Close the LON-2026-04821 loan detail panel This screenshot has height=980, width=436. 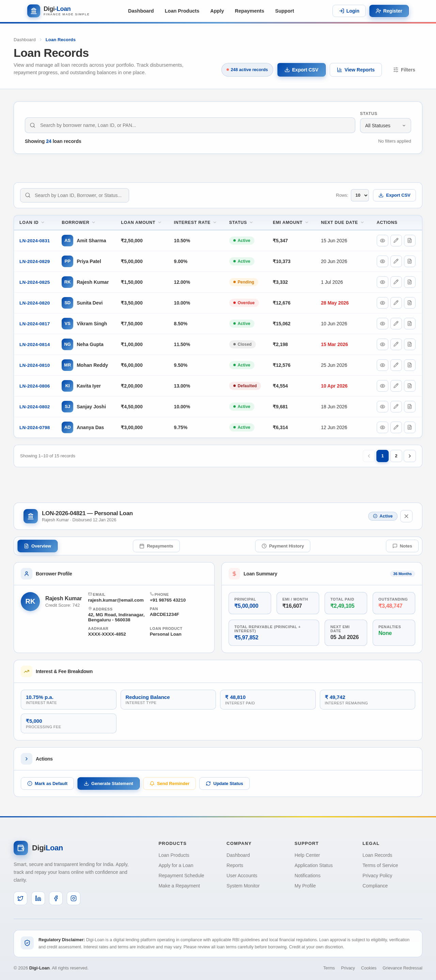[x=406, y=516]
